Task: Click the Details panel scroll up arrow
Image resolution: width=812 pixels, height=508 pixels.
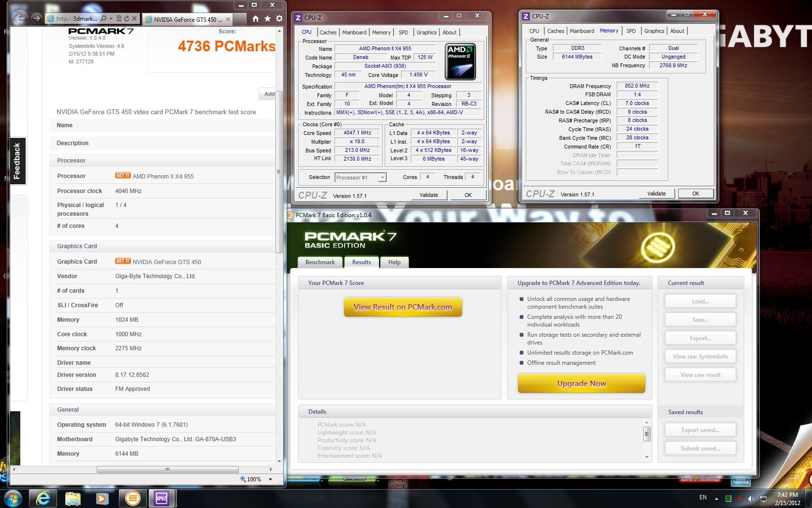Action: pos(647,422)
